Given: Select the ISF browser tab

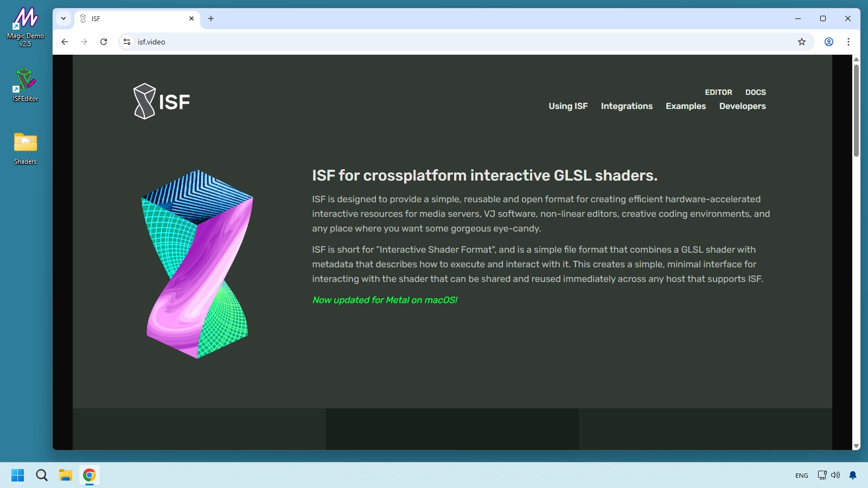Looking at the screenshot, I should 137,18.
